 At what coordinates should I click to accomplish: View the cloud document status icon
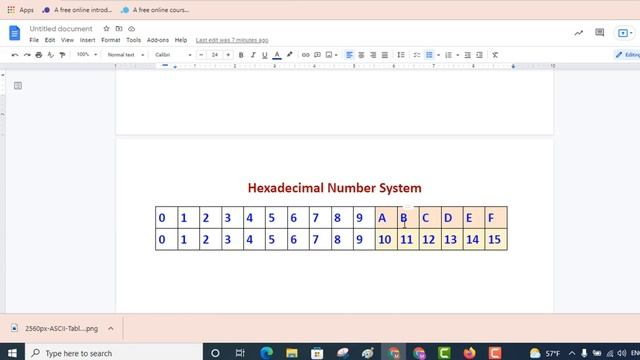point(131,29)
